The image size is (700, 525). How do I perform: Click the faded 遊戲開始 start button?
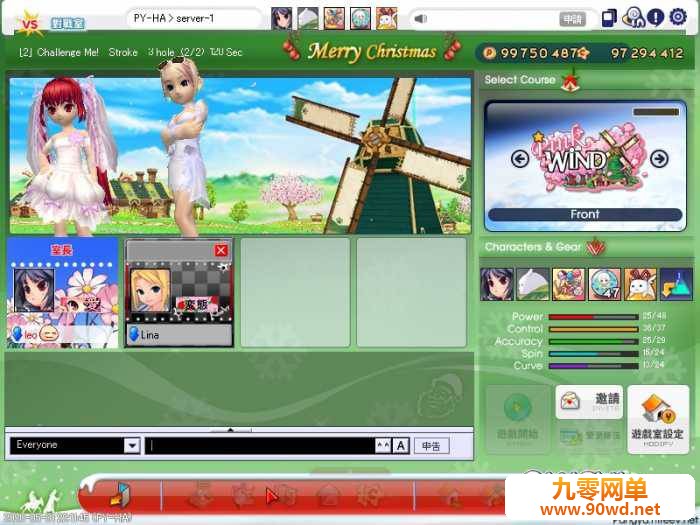coord(517,420)
